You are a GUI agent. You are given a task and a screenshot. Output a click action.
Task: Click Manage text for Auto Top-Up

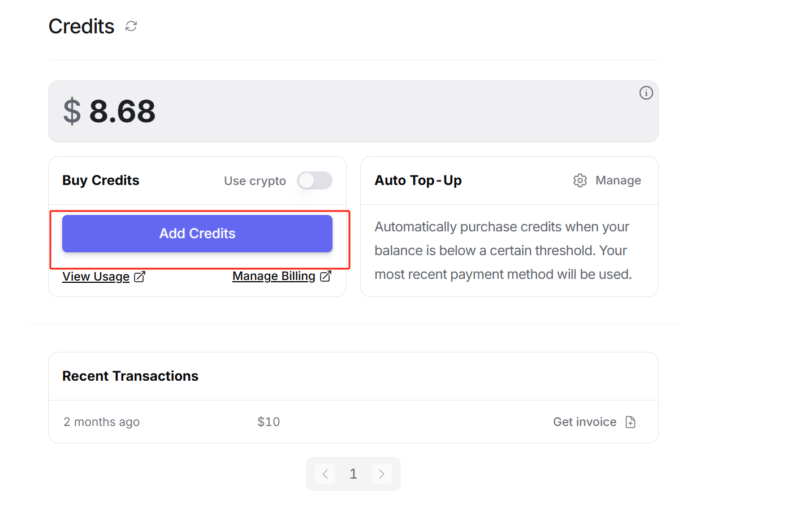pos(618,180)
